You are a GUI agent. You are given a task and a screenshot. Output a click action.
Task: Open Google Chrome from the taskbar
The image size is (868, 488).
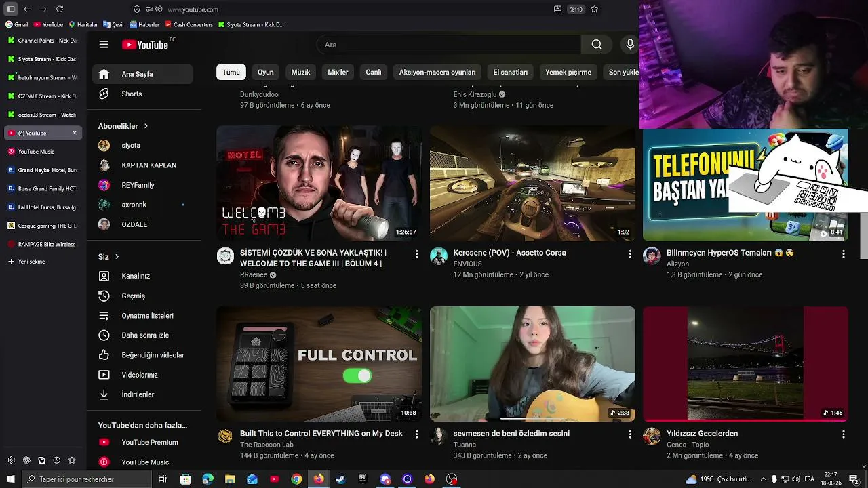[x=296, y=479]
